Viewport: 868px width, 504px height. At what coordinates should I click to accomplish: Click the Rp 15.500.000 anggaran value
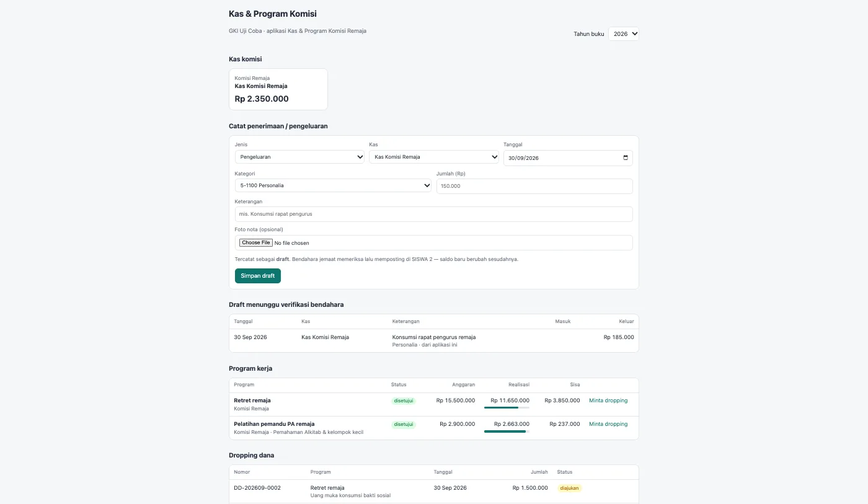[456, 400]
